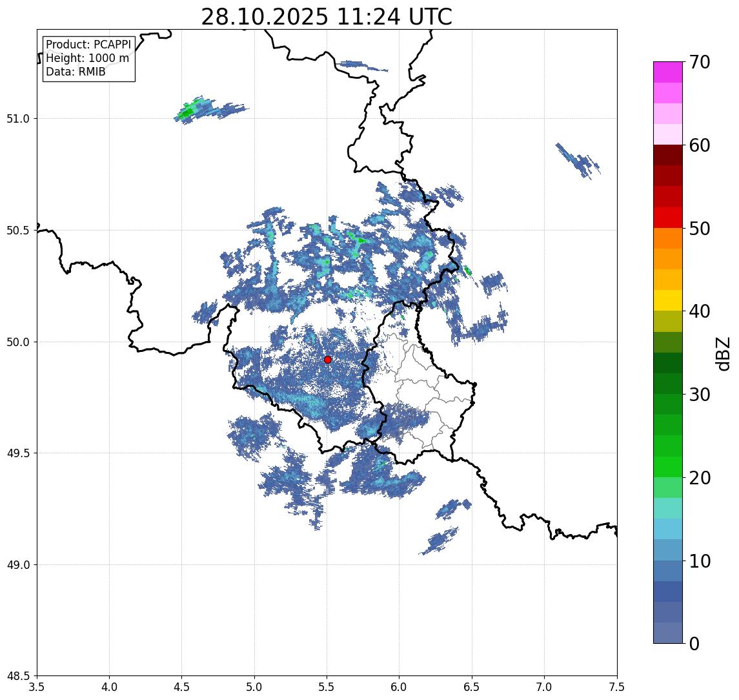Click the dBZ colorbar axis label
The image size is (739, 700).
(722, 353)
